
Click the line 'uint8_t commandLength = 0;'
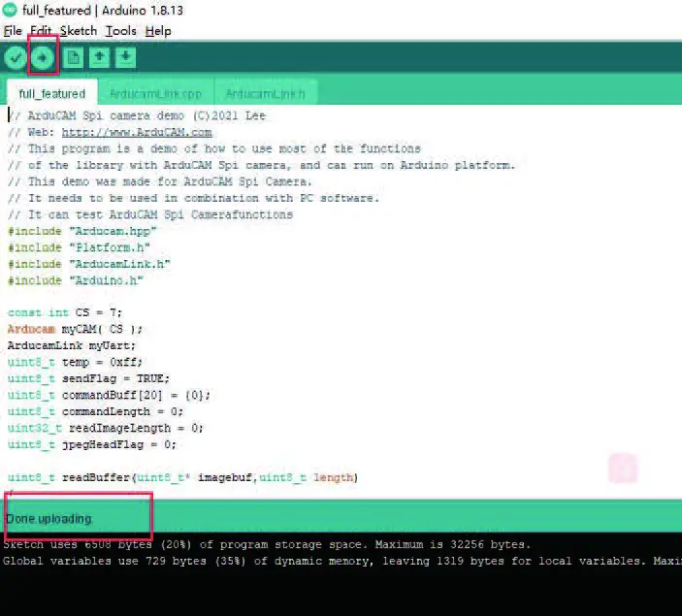pos(95,412)
